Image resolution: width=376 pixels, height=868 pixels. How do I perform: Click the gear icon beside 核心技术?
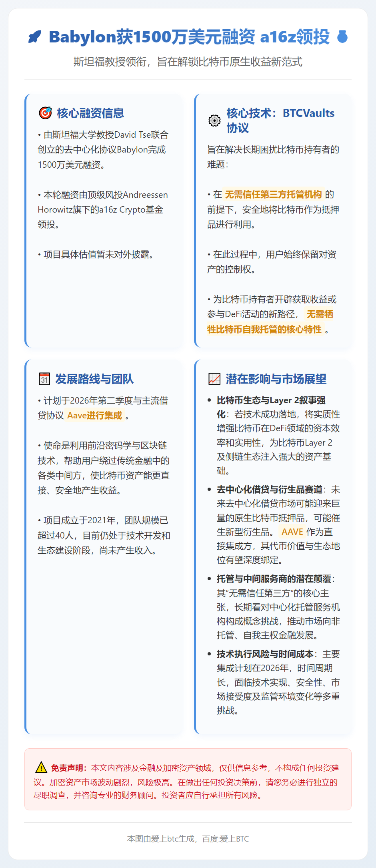pyautogui.click(x=214, y=121)
